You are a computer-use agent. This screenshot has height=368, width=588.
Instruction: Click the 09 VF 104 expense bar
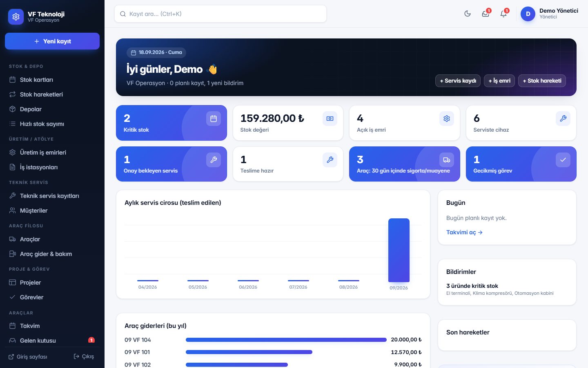coord(286,340)
